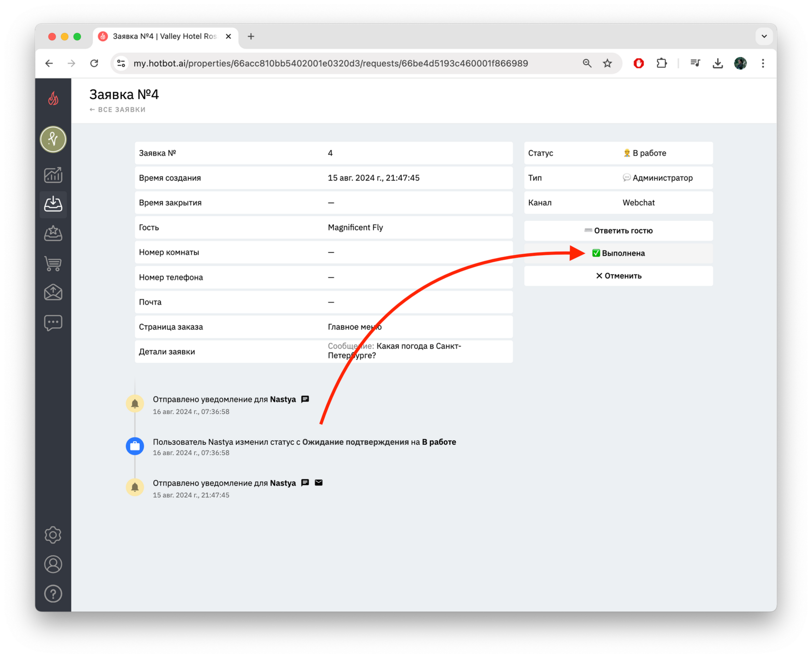812x658 pixels.
Task: Click the Номер комнаты row label
Action: tap(169, 252)
